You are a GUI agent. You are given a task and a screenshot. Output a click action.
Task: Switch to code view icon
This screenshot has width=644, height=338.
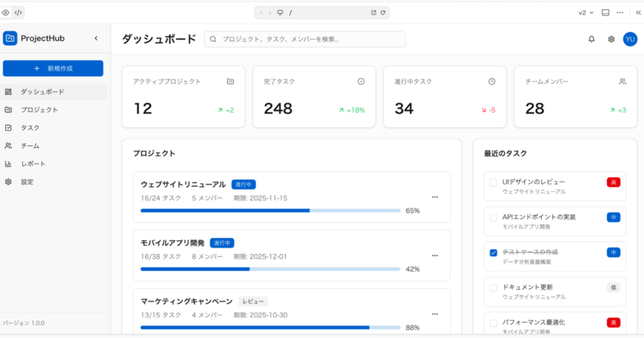[x=18, y=13]
